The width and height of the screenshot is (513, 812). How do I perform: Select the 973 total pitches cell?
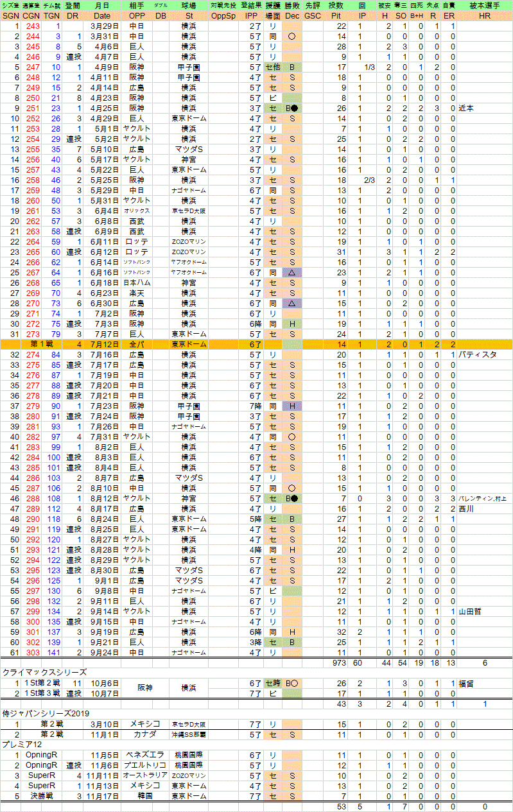click(337, 662)
